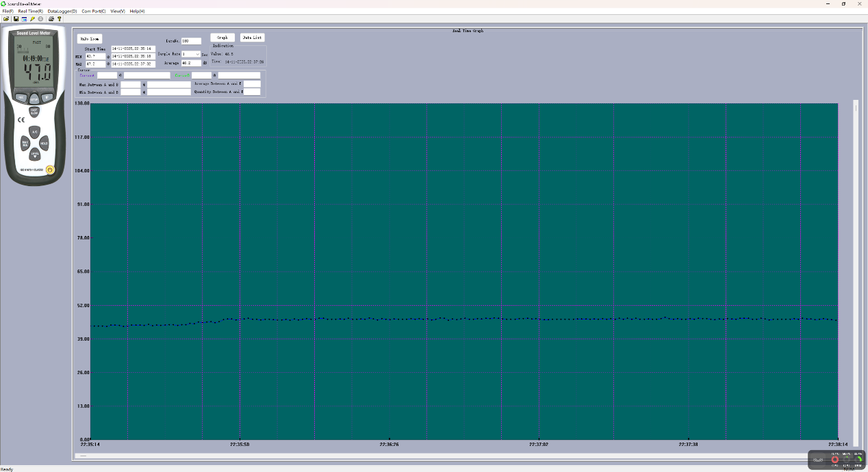
Task: Open the Com Port(C) menu
Action: pos(94,12)
